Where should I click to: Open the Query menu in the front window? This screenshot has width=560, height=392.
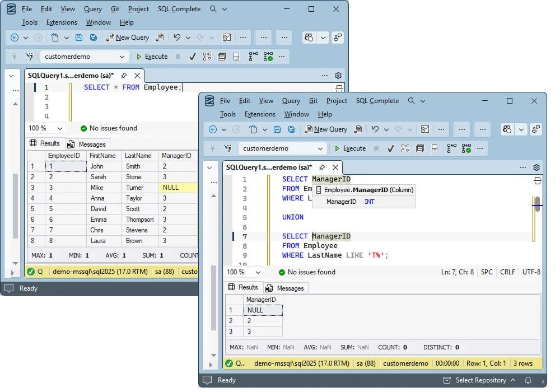tap(291, 101)
